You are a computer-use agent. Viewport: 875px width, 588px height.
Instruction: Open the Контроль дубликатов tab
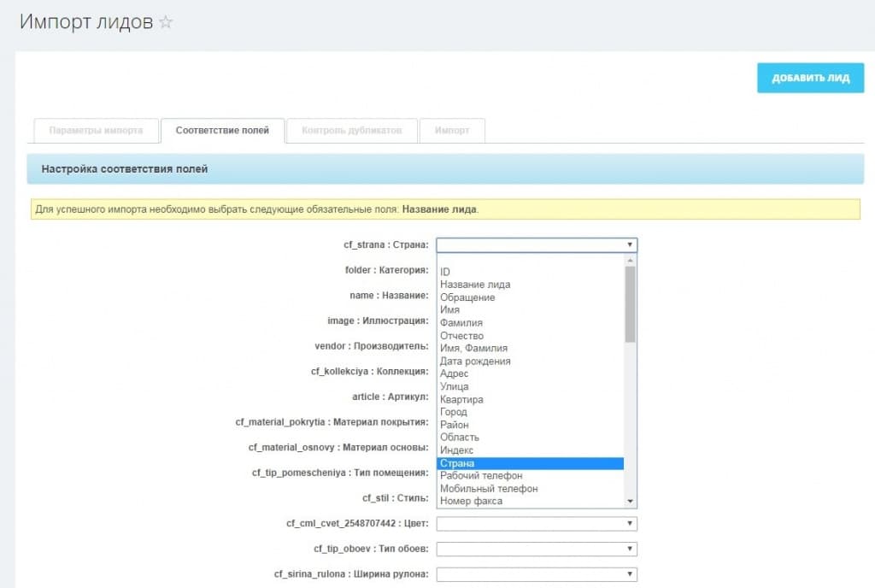point(351,130)
